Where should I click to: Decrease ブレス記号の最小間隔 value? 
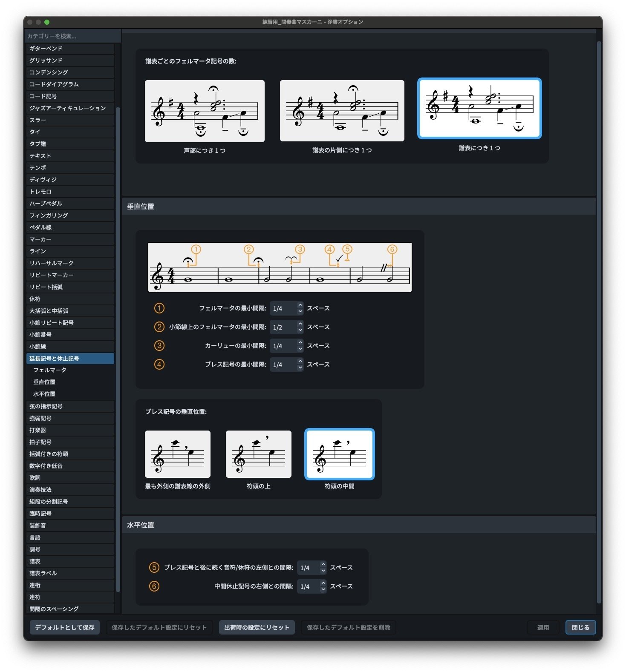pyautogui.click(x=300, y=368)
